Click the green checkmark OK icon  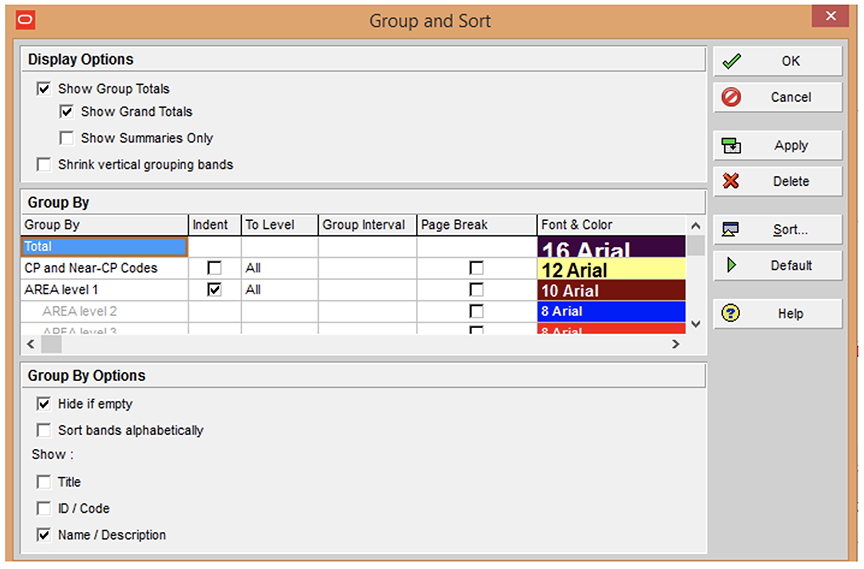pyautogui.click(x=732, y=61)
